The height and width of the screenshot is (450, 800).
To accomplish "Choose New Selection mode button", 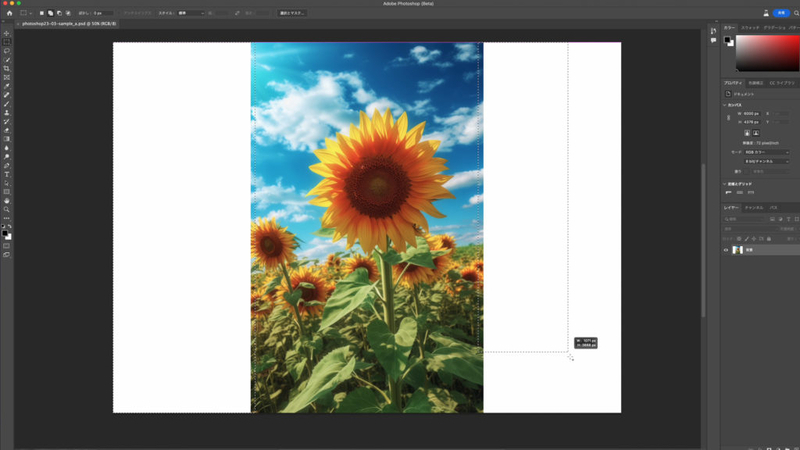I will 41,13.
